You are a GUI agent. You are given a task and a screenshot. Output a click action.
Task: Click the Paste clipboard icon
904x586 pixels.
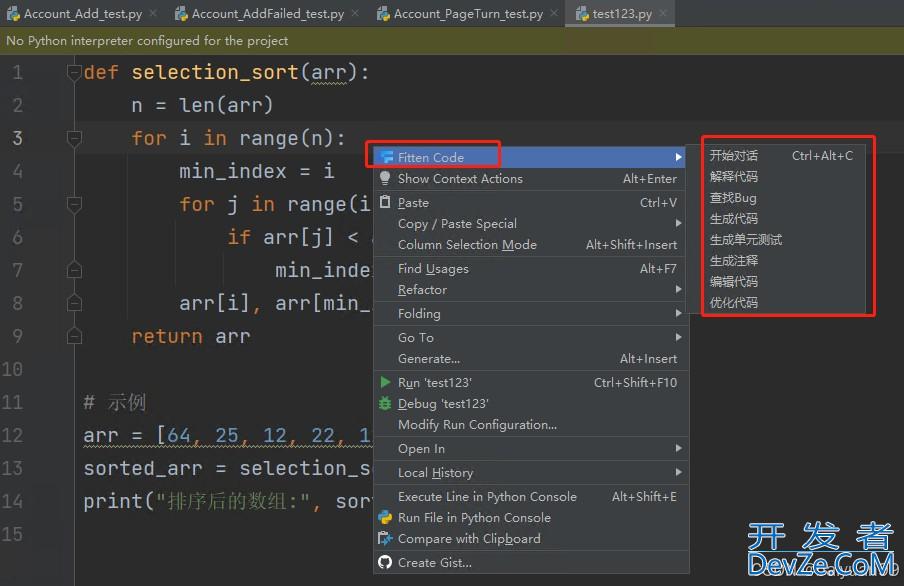(x=385, y=202)
